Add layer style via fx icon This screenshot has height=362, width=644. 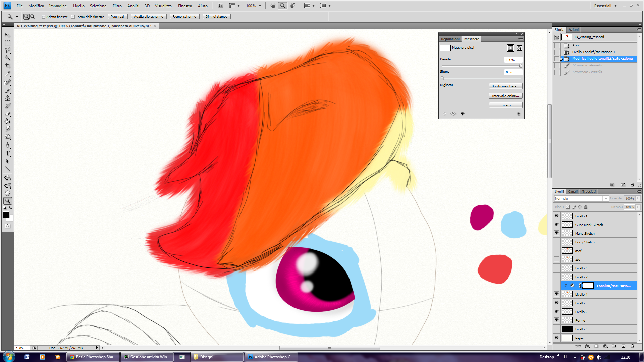tap(587, 346)
